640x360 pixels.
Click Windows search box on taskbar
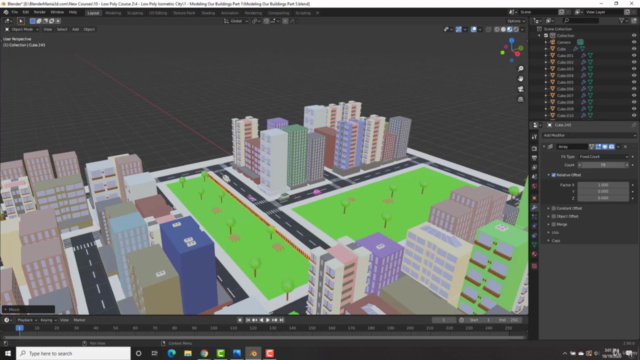(73, 353)
